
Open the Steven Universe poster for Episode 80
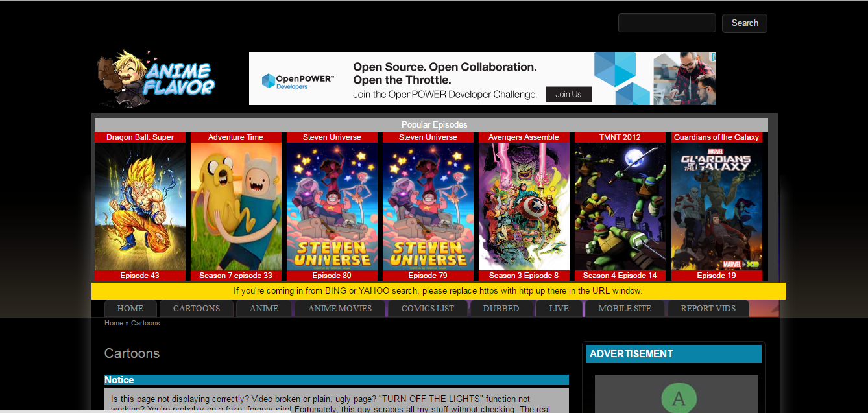click(x=332, y=206)
